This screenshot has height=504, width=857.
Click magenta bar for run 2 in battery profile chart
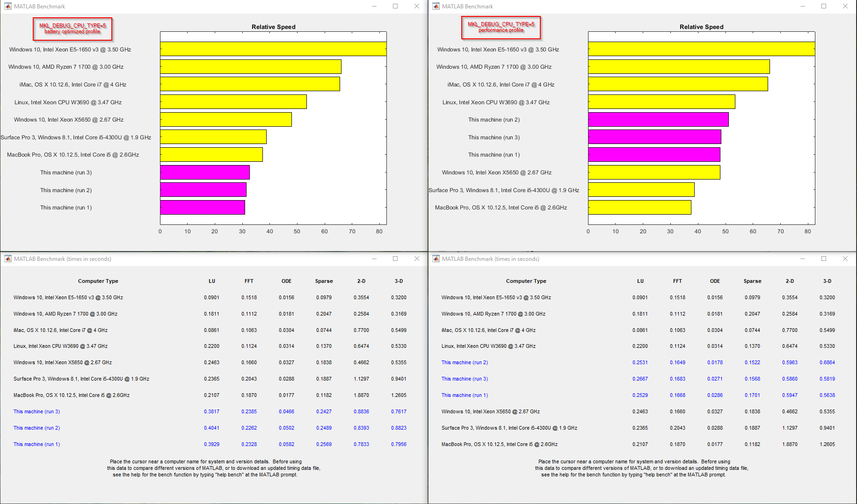point(203,190)
